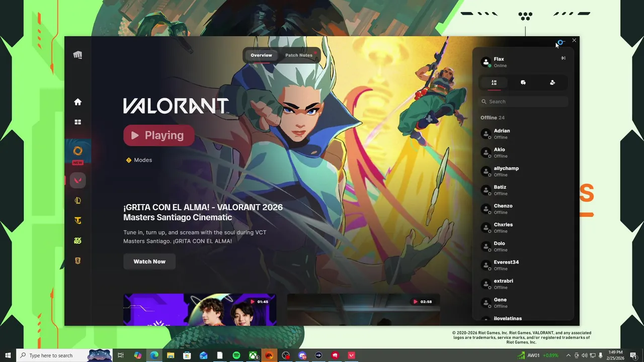This screenshot has width=644, height=362.
Task: Open the game library grid icon
Action: tap(77, 122)
